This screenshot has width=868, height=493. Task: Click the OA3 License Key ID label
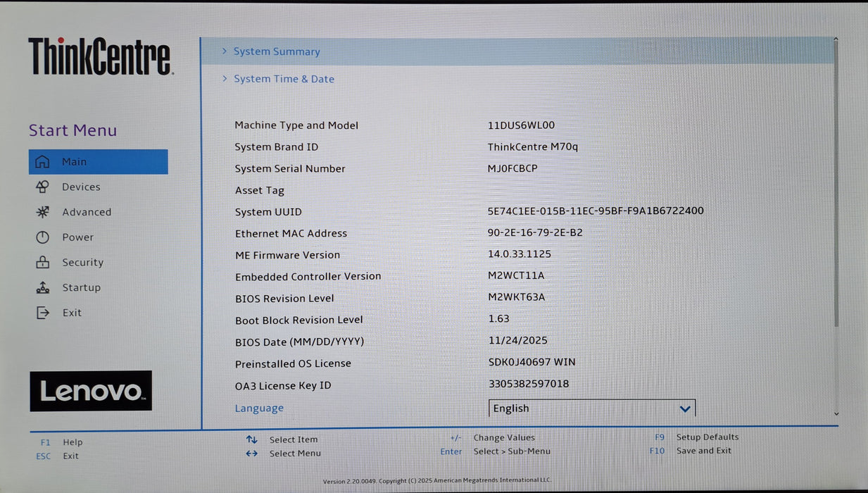(x=283, y=385)
